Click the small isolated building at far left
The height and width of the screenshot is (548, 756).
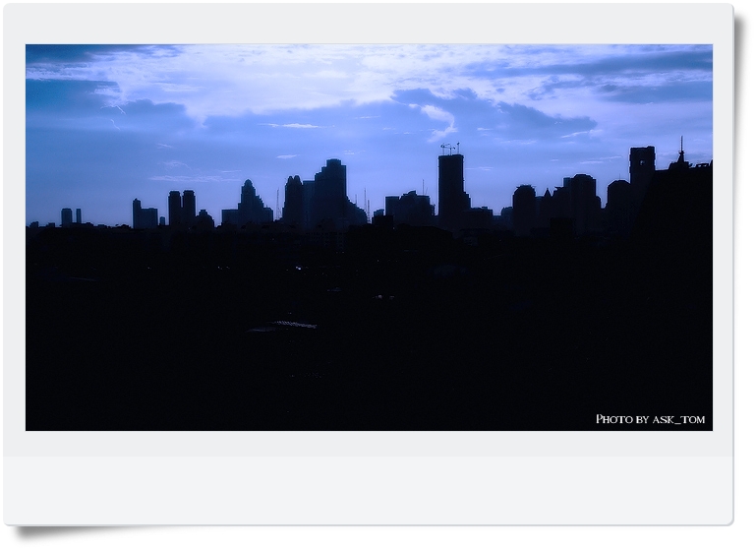(68, 216)
